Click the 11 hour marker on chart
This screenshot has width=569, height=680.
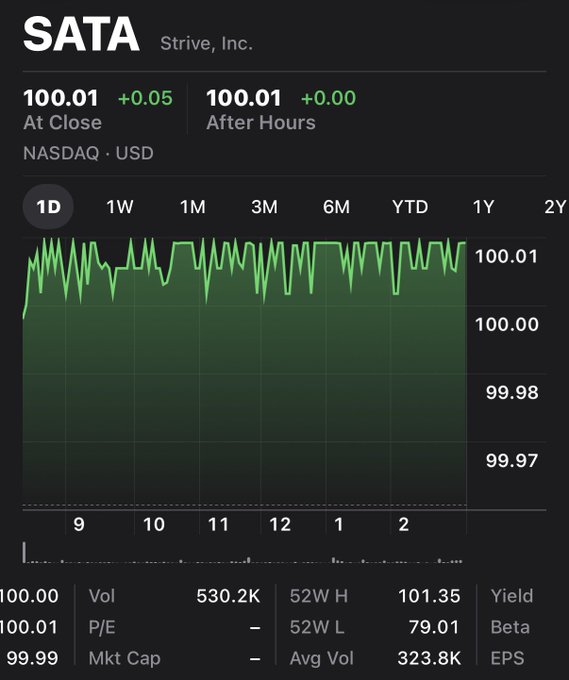pyautogui.click(x=218, y=525)
